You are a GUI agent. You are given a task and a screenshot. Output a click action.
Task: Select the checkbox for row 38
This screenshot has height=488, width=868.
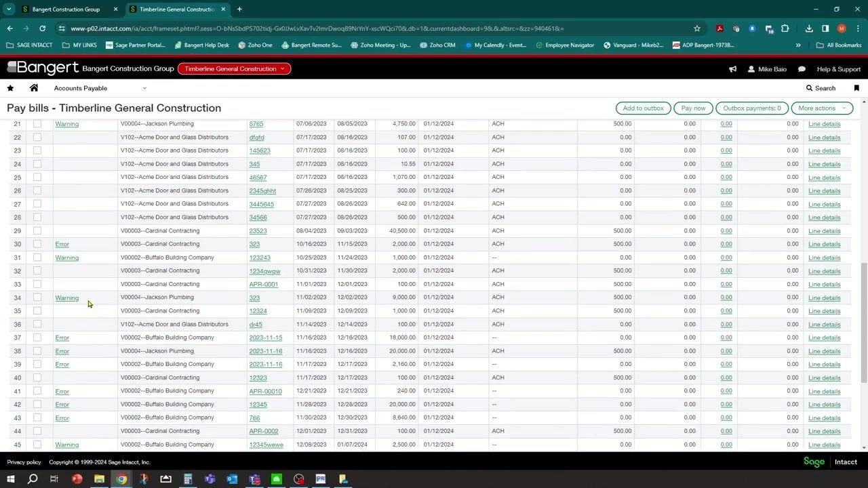[x=37, y=351]
